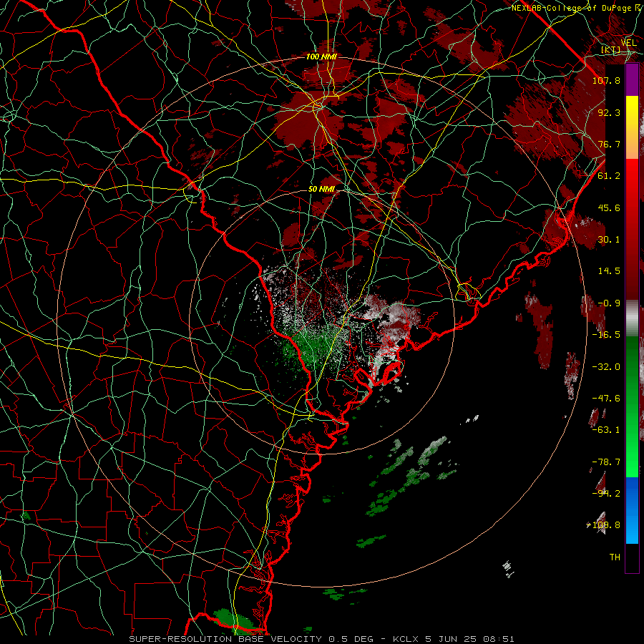This screenshot has width=644, height=644.
Task: Click the 100 NMI range ring label
Action: click(x=321, y=57)
